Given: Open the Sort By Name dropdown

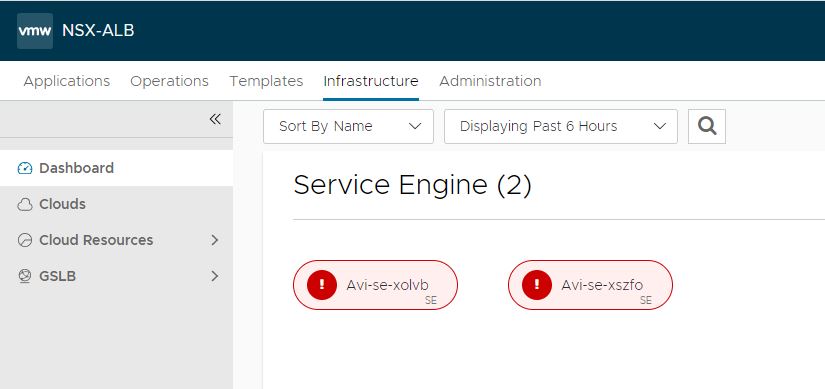Looking at the screenshot, I should coord(348,126).
